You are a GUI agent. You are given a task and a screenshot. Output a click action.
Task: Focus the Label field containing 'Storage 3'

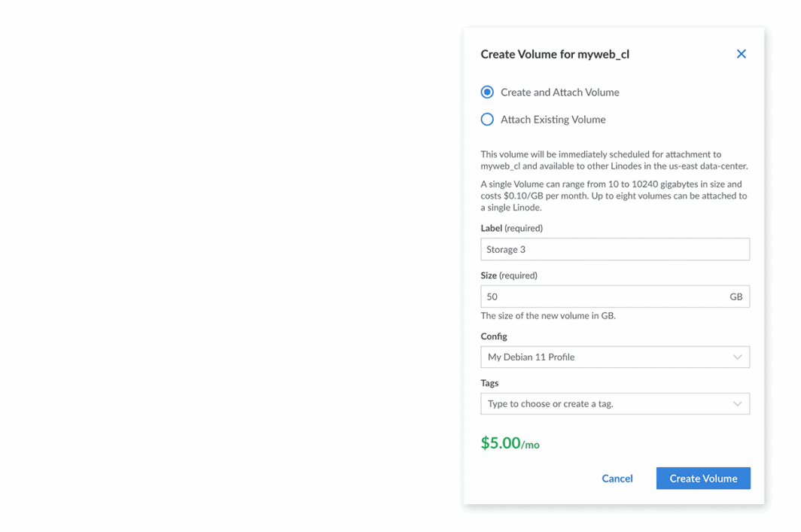(x=614, y=249)
